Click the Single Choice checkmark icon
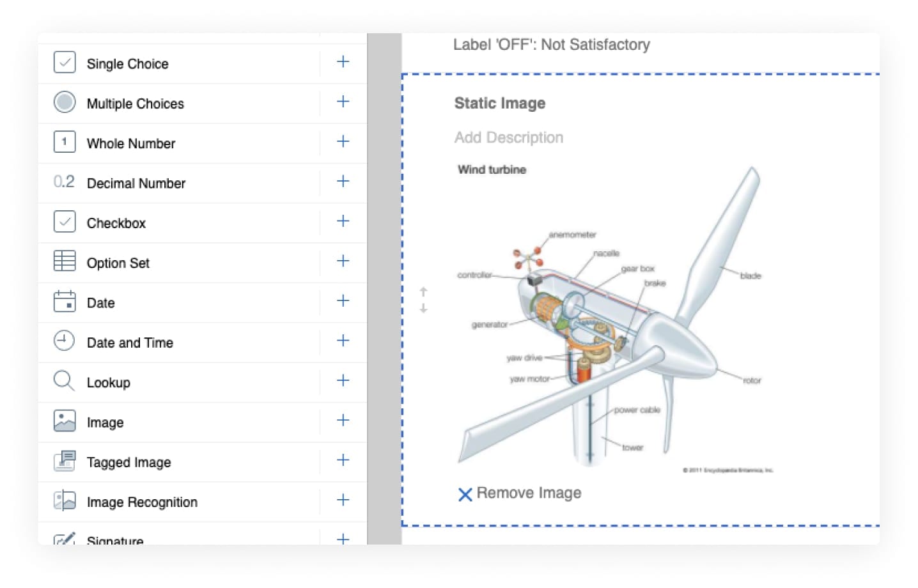The height and width of the screenshot is (588, 918). coord(65,63)
